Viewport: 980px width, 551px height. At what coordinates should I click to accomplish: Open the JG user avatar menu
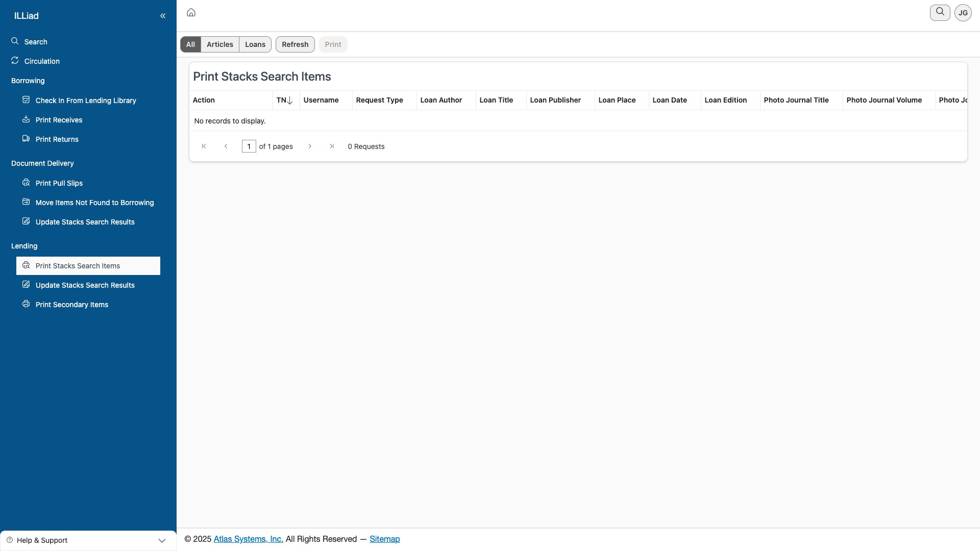pyautogui.click(x=963, y=13)
